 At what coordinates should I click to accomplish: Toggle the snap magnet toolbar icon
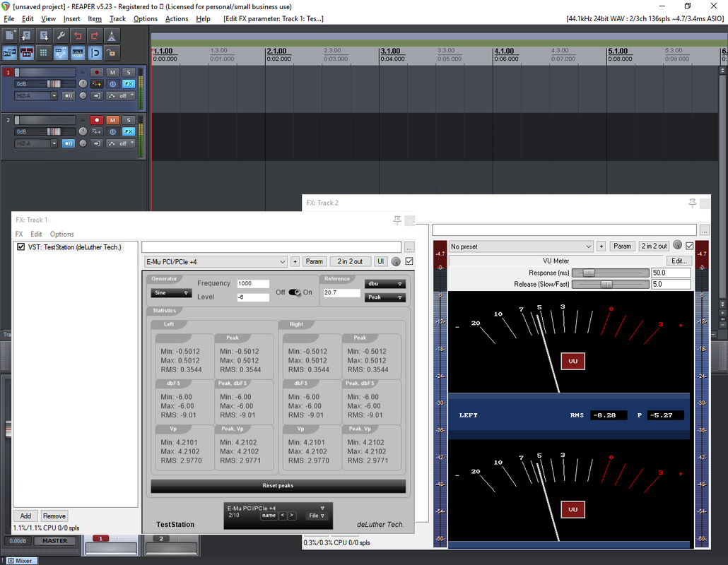(x=95, y=53)
